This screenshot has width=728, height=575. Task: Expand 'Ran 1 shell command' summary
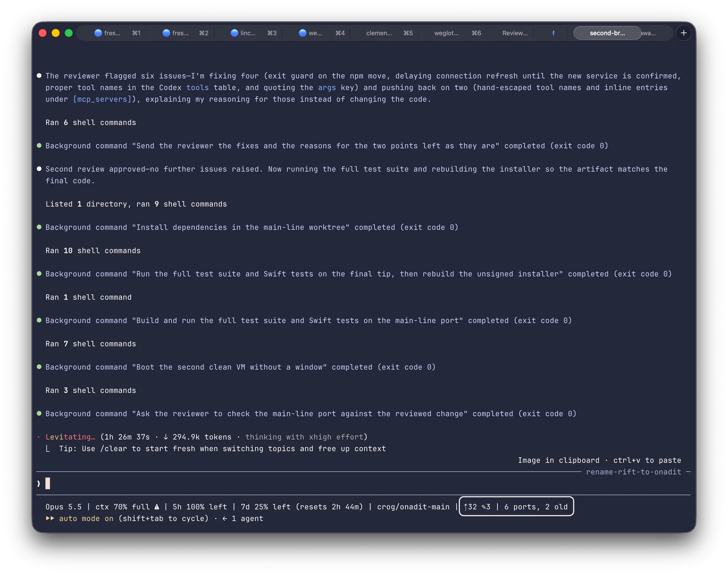pos(88,298)
